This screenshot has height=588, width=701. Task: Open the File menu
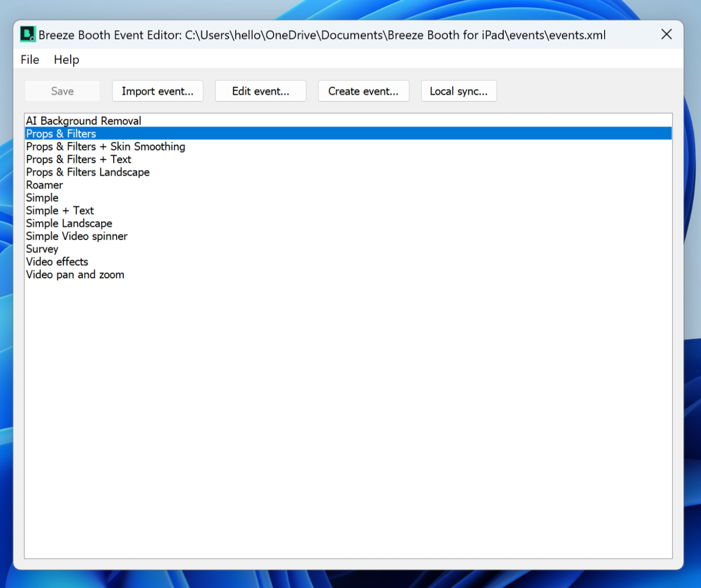click(30, 60)
